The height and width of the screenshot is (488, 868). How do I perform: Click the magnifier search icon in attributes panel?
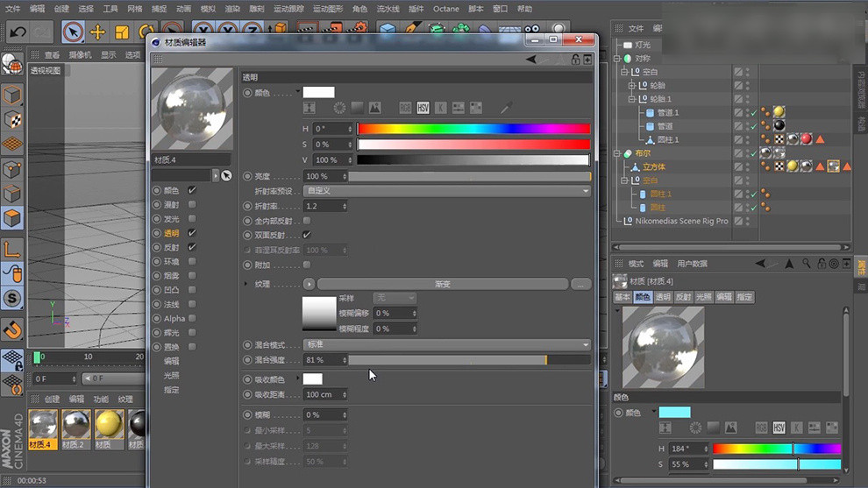pyautogui.click(x=806, y=263)
